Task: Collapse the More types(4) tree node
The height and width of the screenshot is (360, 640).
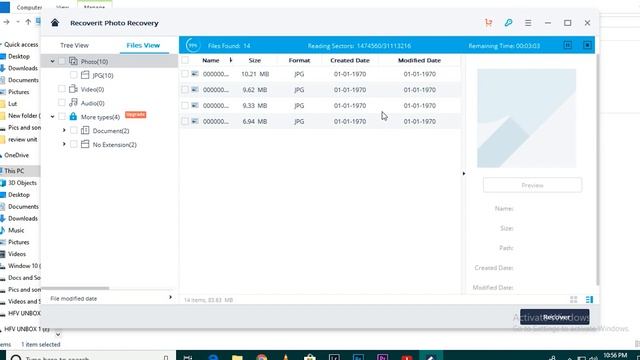Action: click(52, 117)
